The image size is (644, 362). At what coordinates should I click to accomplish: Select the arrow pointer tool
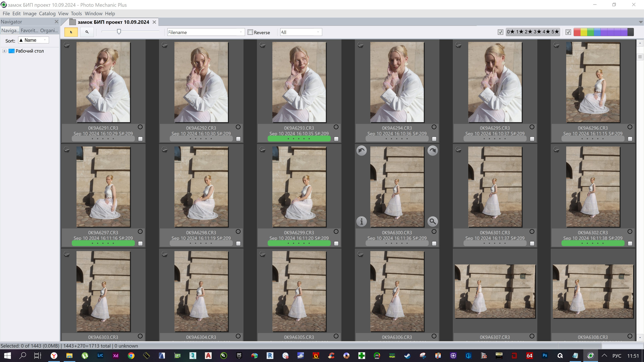[x=71, y=32]
